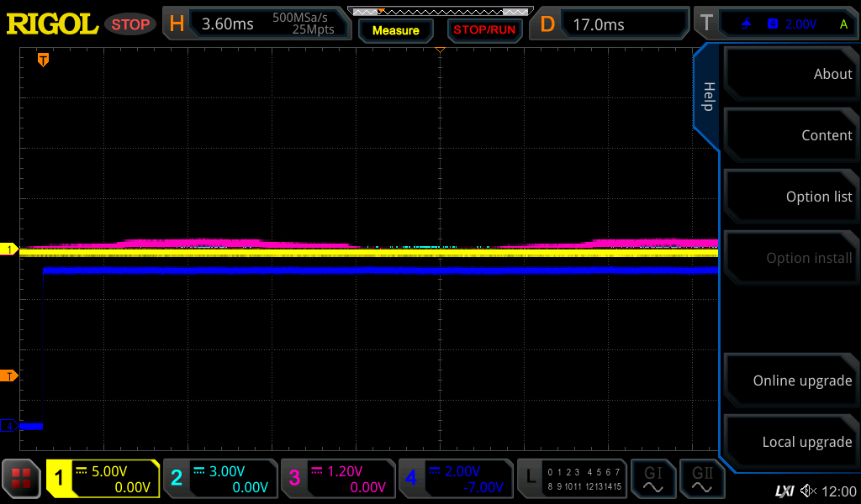Viewport: 861px width, 504px height.
Task: Toggle channel 3 magenta 1.20V
Action: point(338,479)
